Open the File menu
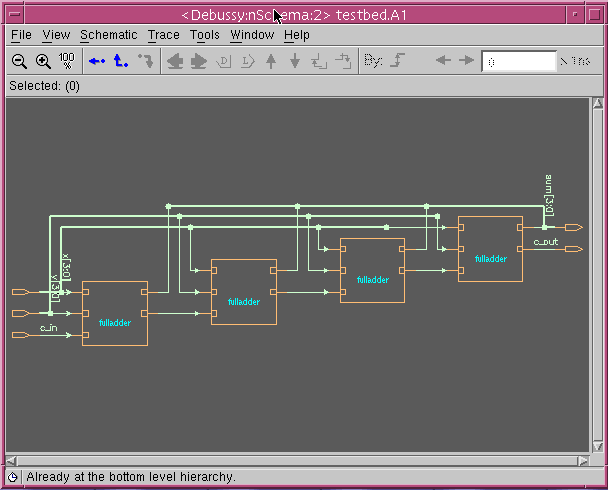Viewport: 608px width, 490px height. 21,35
